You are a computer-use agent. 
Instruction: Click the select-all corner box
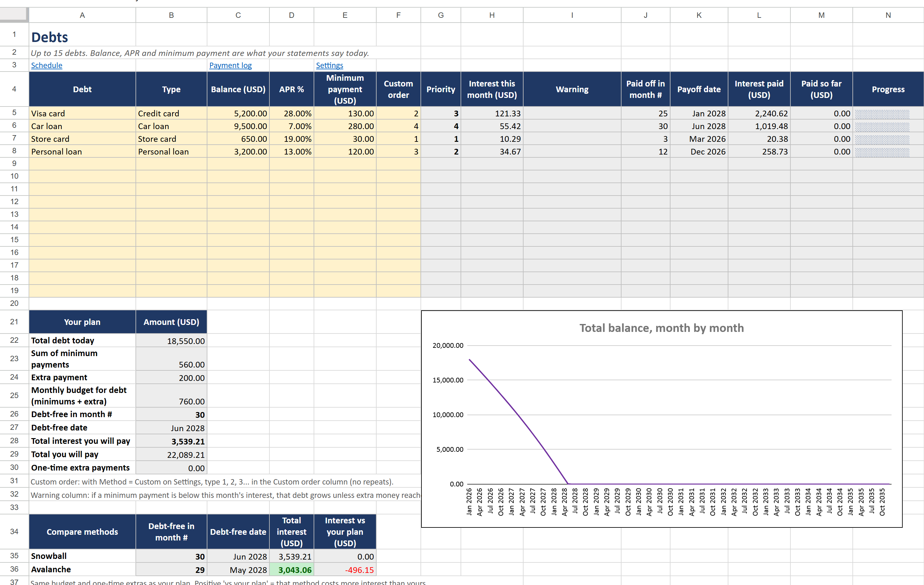click(x=14, y=15)
